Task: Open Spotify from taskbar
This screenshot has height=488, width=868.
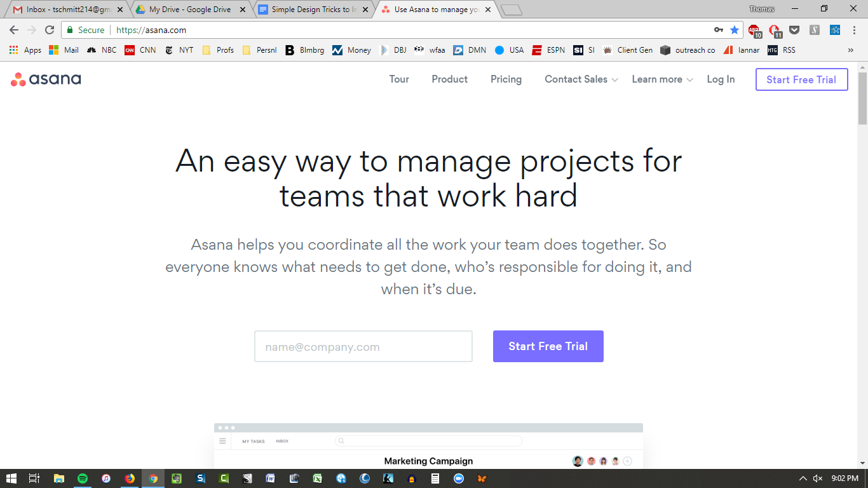Action: (x=83, y=478)
